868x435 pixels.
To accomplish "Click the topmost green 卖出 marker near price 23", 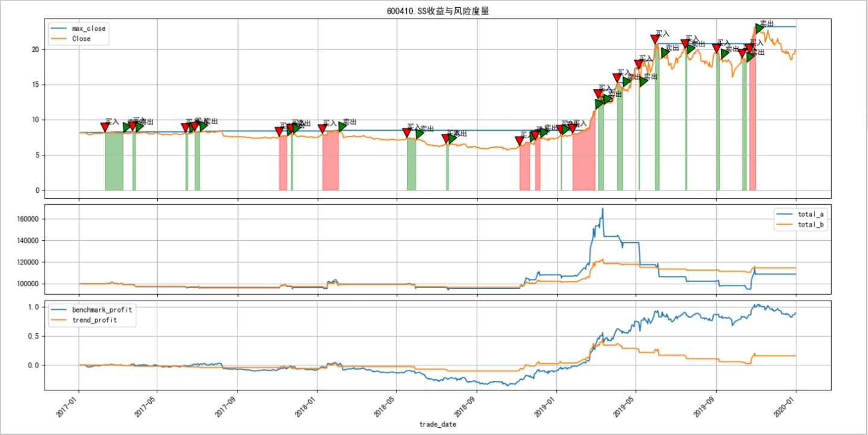I will click(x=760, y=28).
